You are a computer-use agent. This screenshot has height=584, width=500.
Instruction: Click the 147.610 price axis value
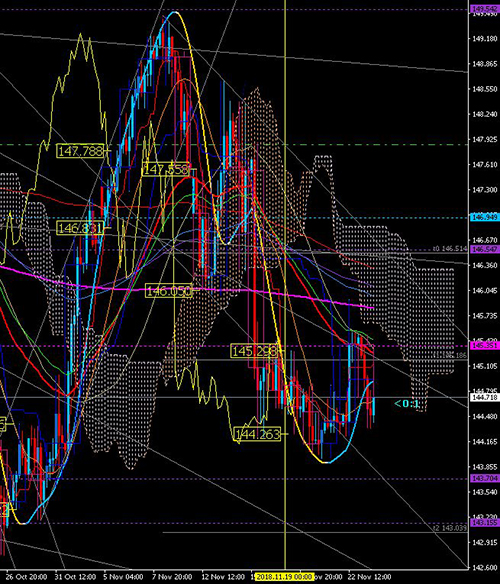pos(485,165)
